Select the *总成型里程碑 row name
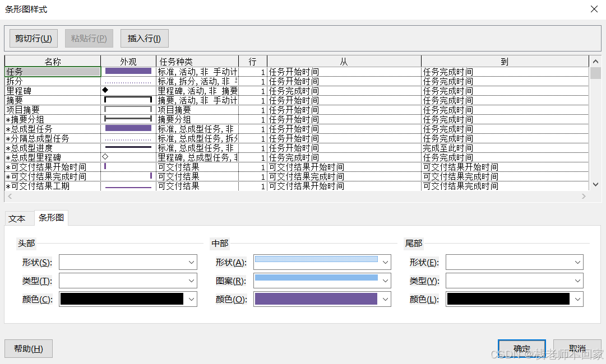Screen dimensions: 606x364 click(x=53, y=157)
